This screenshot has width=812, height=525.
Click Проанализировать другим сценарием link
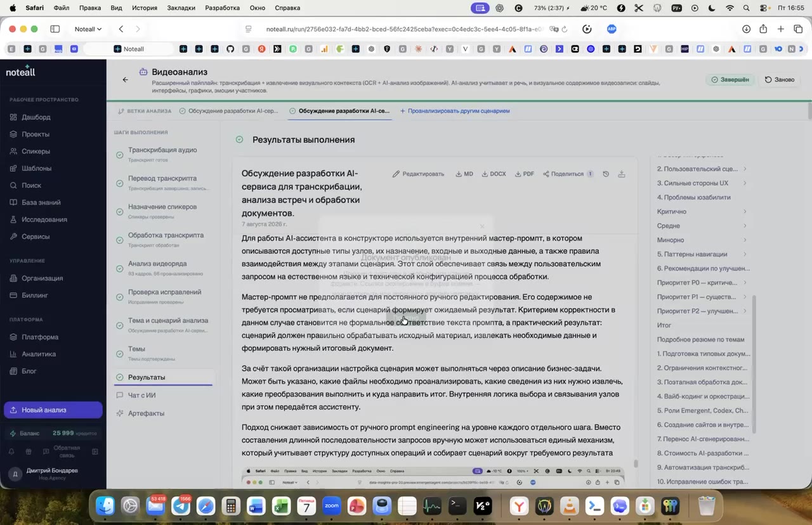pos(454,111)
